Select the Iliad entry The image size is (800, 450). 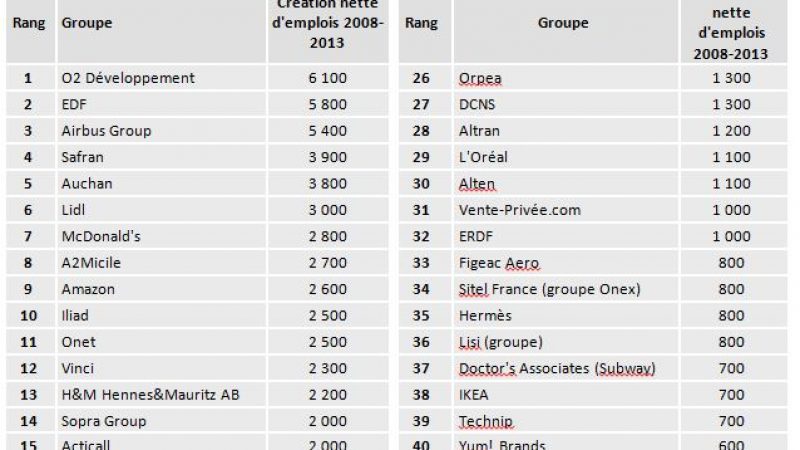pyautogui.click(x=75, y=316)
